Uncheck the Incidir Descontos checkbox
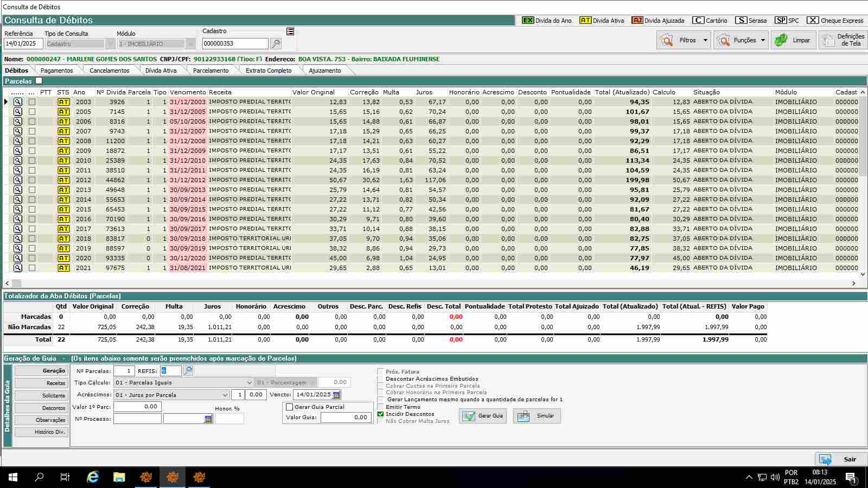The width and height of the screenshot is (868, 488). [x=380, y=414]
